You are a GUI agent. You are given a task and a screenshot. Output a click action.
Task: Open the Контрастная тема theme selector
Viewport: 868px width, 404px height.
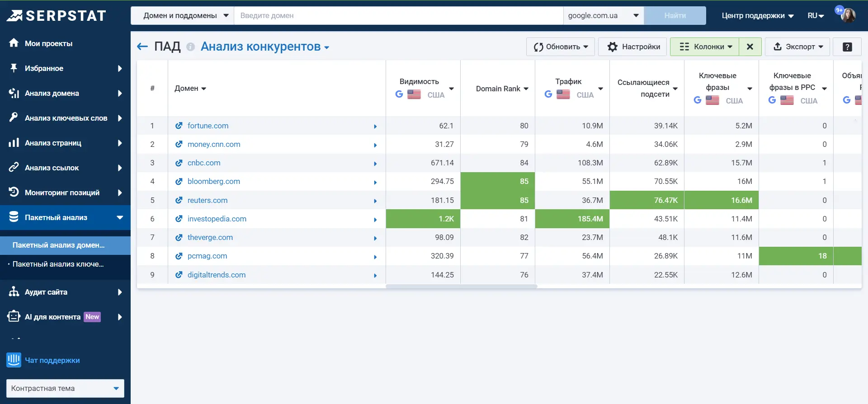click(x=65, y=388)
